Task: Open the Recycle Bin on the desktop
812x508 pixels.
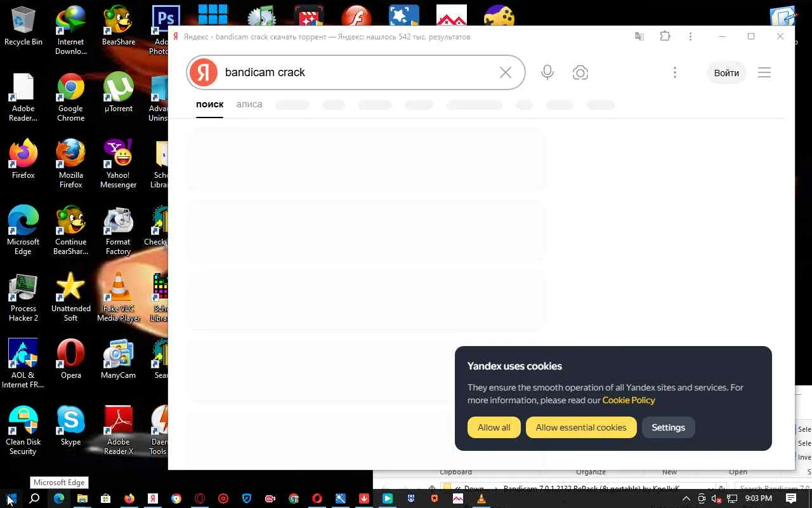Action: pos(23,27)
